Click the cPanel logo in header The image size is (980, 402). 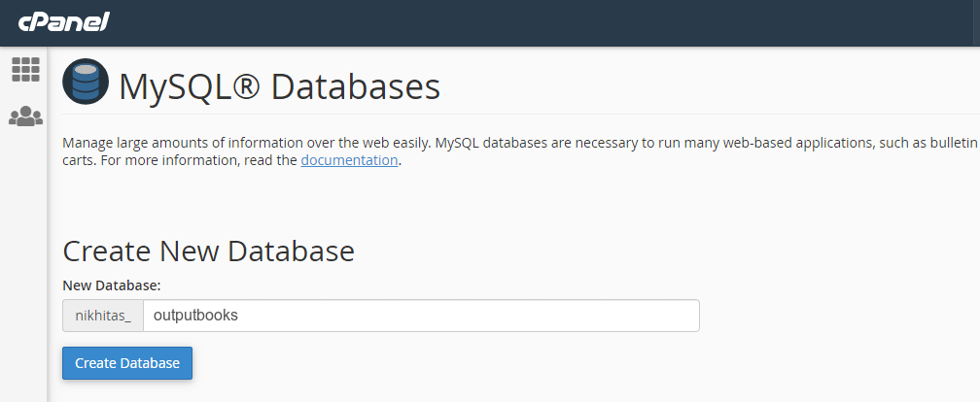pos(64,21)
